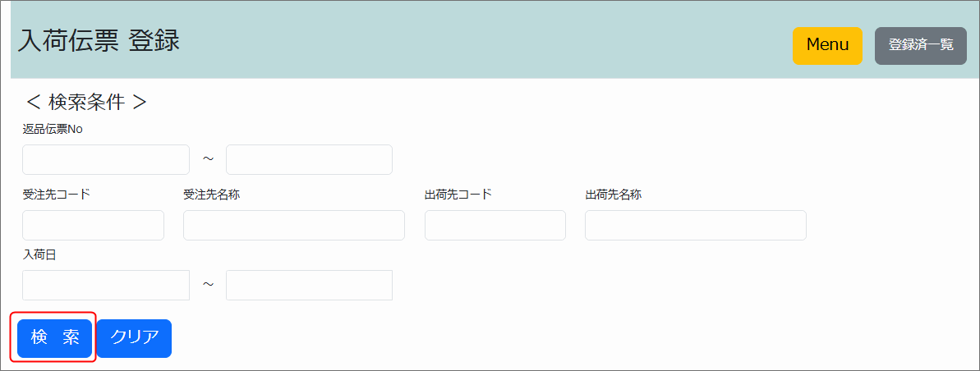Select the 出荷先名称 input field

(695, 225)
